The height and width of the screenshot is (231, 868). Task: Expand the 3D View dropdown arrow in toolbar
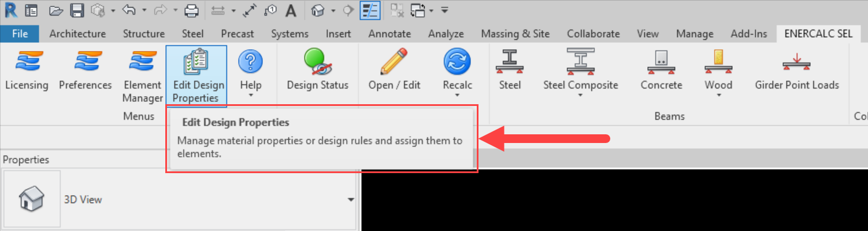(x=333, y=10)
